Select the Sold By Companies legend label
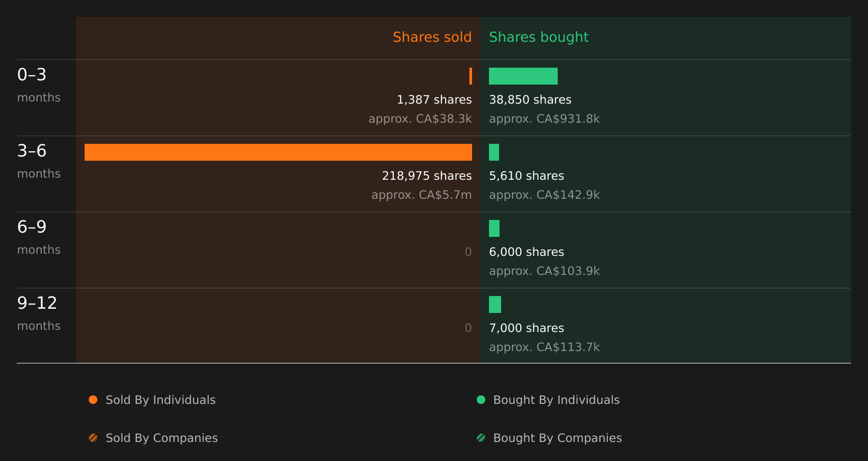 (x=162, y=438)
